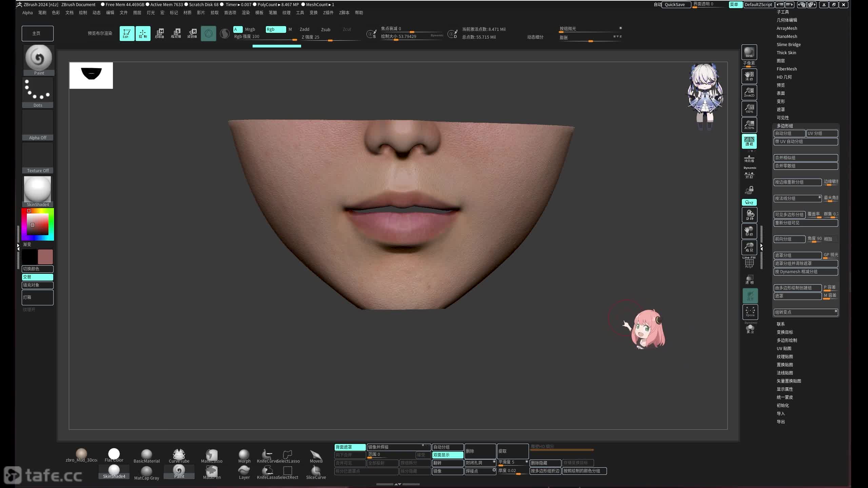Open the SkinShade4 material selector
Viewport: 868px width, 488px height.
[38, 191]
